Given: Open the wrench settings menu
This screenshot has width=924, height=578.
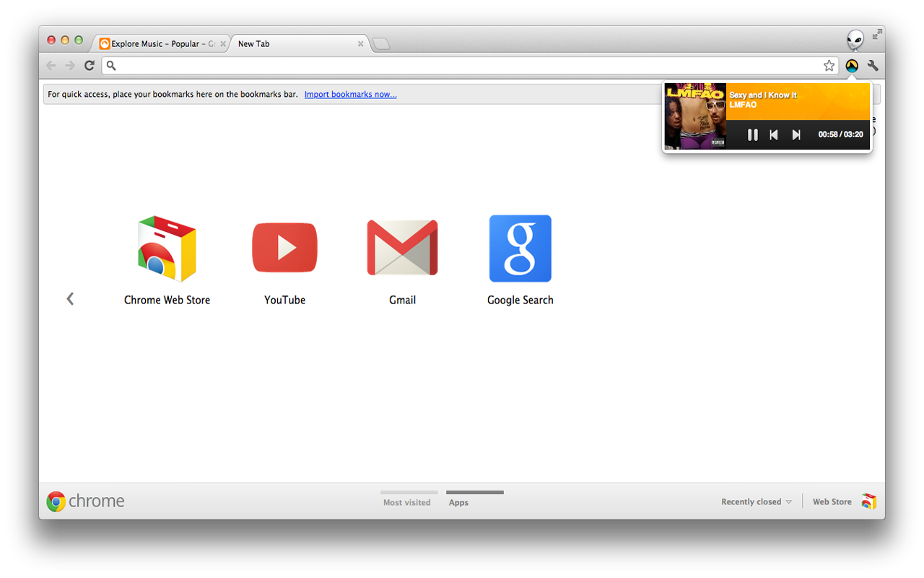Looking at the screenshot, I should pyautogui.click(x=873, y=66).
